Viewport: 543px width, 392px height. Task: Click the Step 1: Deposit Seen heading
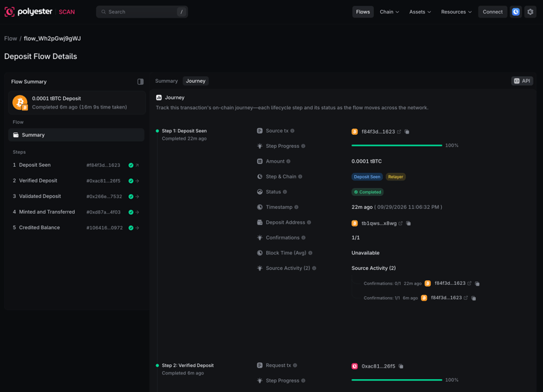click(184, 131)
